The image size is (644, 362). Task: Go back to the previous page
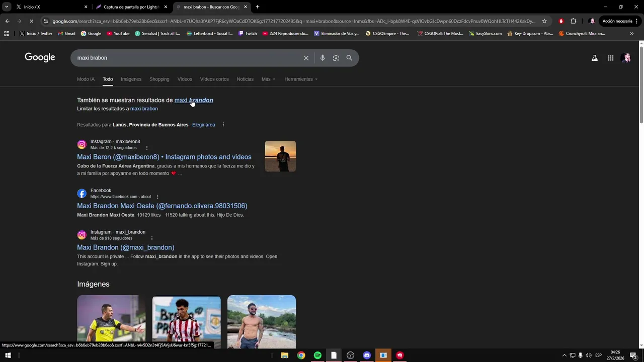(7, 21)
